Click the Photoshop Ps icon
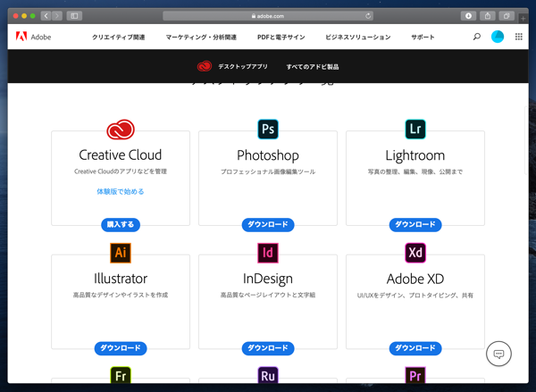 (x=268, y=129)
